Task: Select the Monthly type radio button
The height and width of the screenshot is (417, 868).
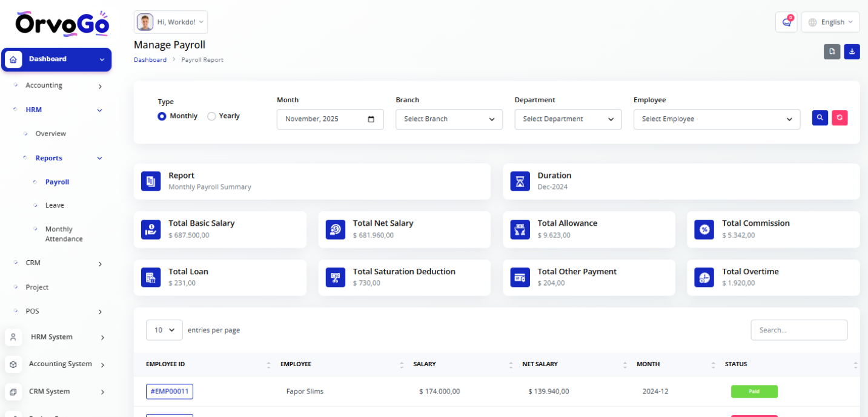Action: 162,116
